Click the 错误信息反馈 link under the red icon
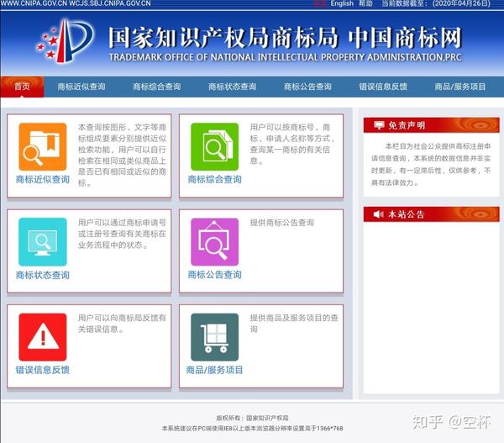Screen dimensions: 504x443 43,370
